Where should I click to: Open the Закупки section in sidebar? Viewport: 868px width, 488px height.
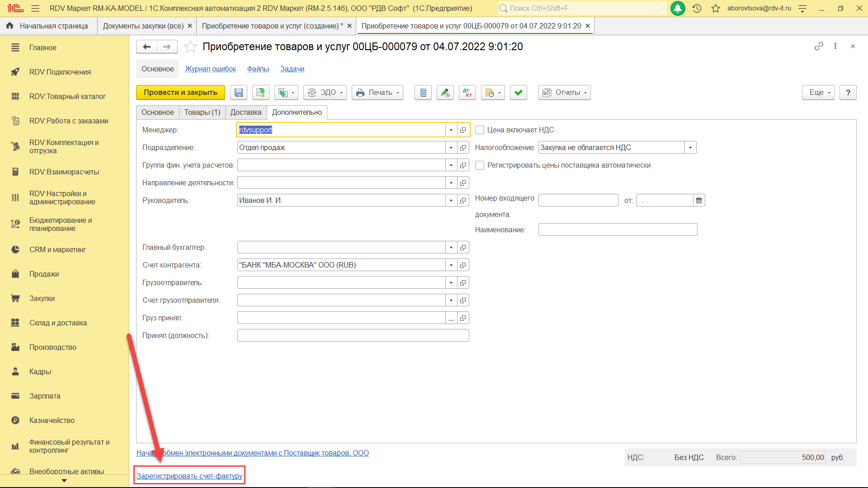coord(42,298)
